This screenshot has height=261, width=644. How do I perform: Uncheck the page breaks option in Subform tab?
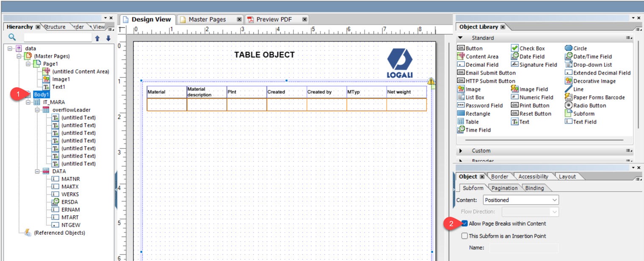(464, 224)
